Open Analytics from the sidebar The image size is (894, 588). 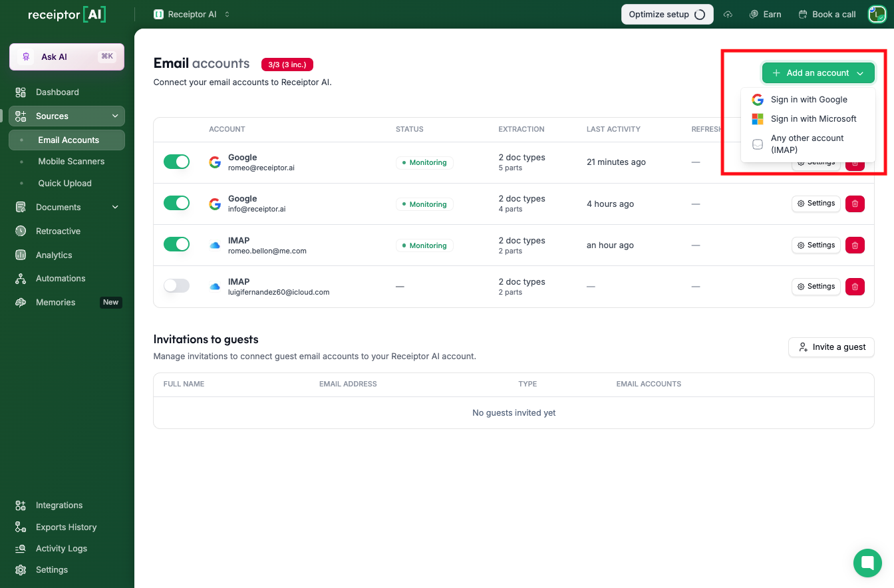click(67, 255)
